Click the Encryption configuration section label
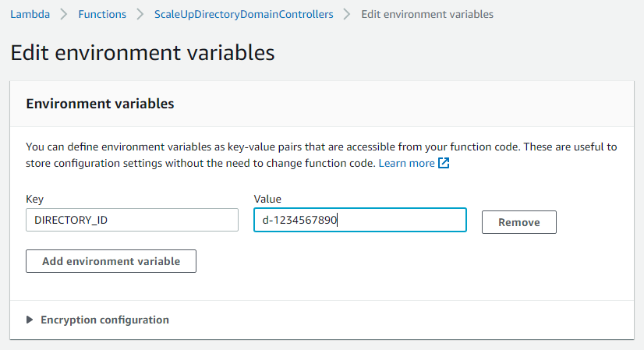644x350 pixels. 104,320
